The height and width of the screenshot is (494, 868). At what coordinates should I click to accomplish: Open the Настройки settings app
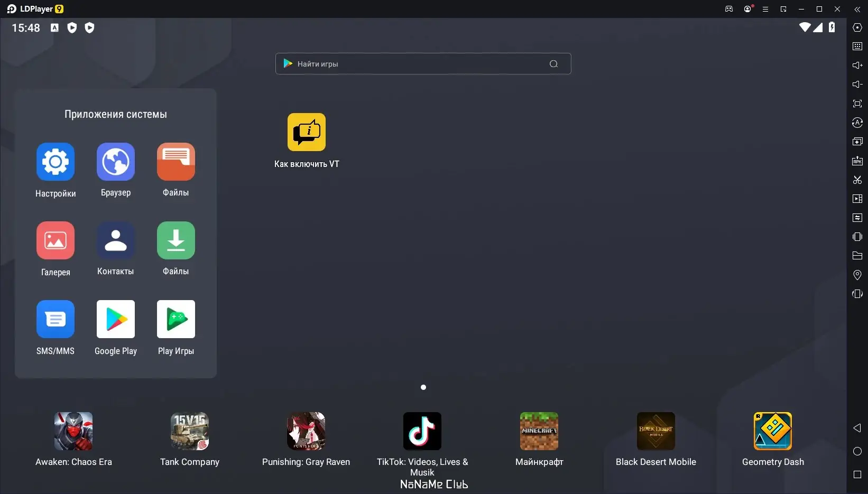pyautogui.click(x=56, y=162)
